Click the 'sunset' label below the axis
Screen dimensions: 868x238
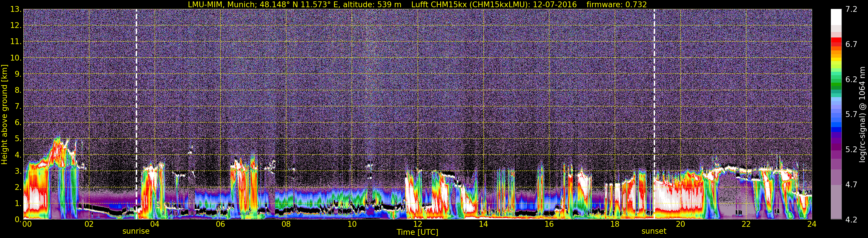pos(654,231)
